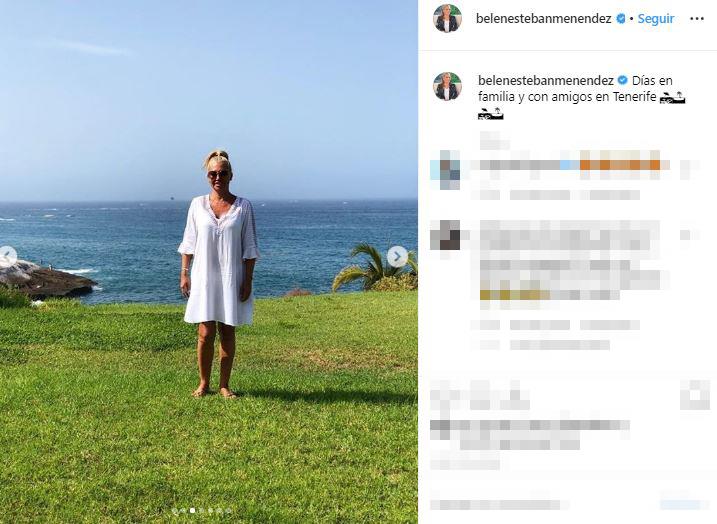Open the header profile picture of belenestebanmenendez

[x=447, y=19]
